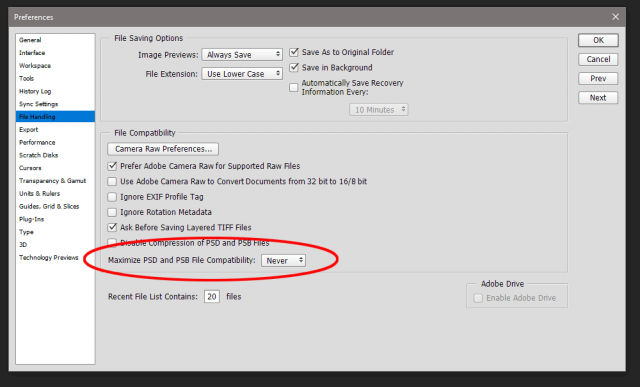Open the 10 Minutes recovery interval dropdown
This screenshot has height=387, width=640.
point(378,109)
